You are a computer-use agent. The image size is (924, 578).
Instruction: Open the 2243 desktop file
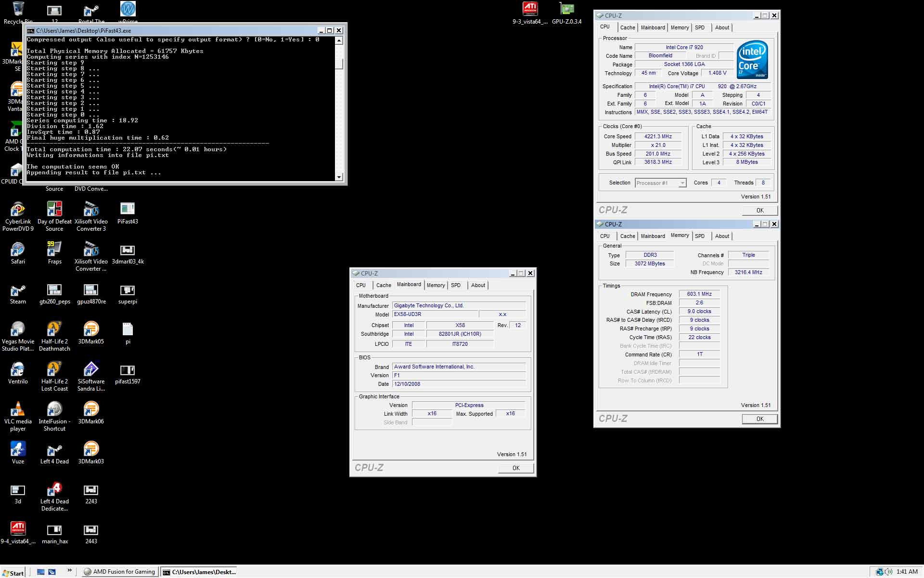pyautogui.click(x=91, y=490)
